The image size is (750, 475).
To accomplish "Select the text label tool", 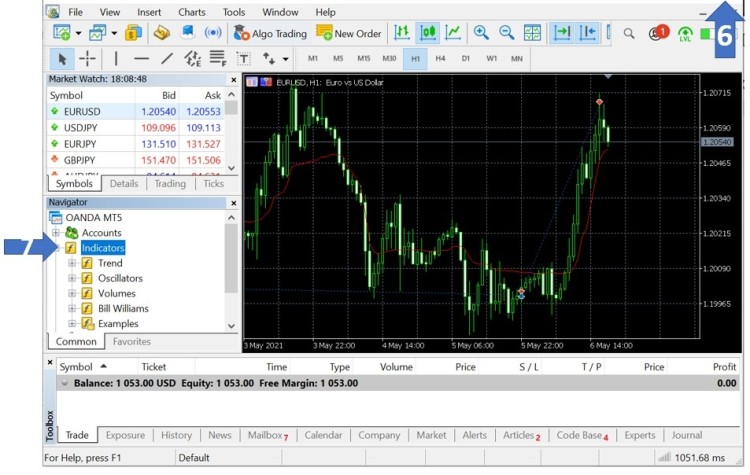I will (242, 58).
